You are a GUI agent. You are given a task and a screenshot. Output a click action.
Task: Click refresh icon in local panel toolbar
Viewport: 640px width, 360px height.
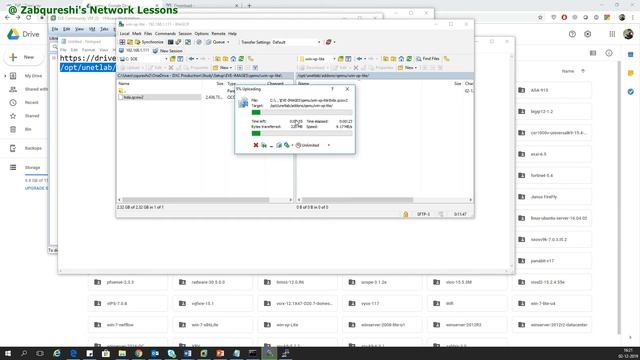pyautogui.click(x=241, y=59)
